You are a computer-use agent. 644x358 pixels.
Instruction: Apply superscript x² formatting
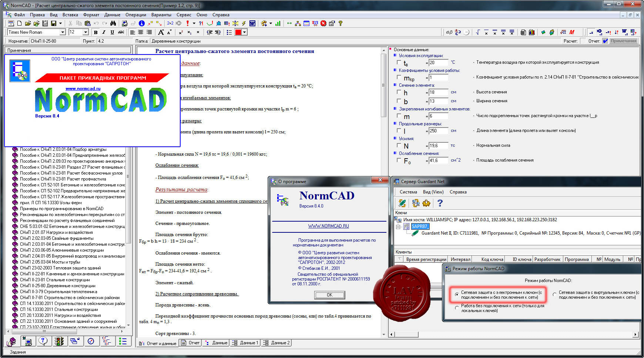click(x=181, y=32)
